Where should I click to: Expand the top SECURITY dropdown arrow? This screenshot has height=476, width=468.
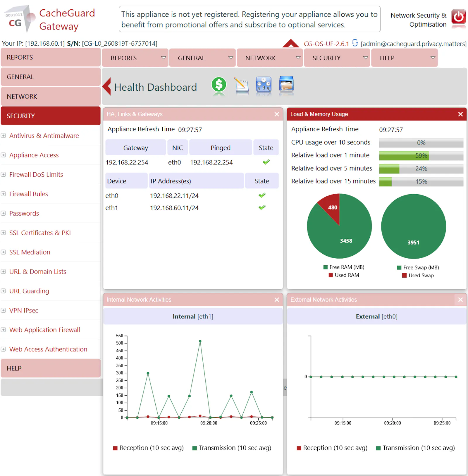(x=365, y=58)
